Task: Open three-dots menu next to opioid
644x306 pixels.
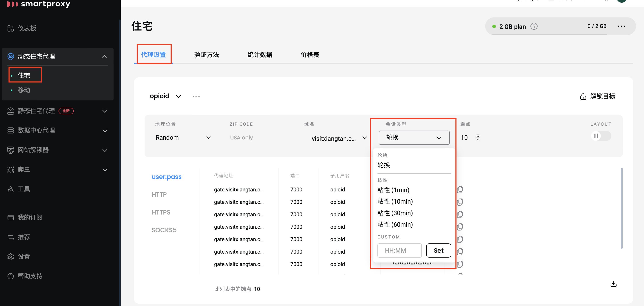Action: click(x=196, y=96)
